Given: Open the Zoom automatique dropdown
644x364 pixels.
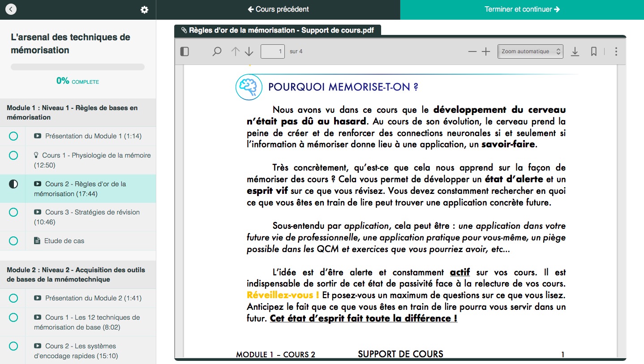Looking at the screenshot, I should (x=530, y=51).
